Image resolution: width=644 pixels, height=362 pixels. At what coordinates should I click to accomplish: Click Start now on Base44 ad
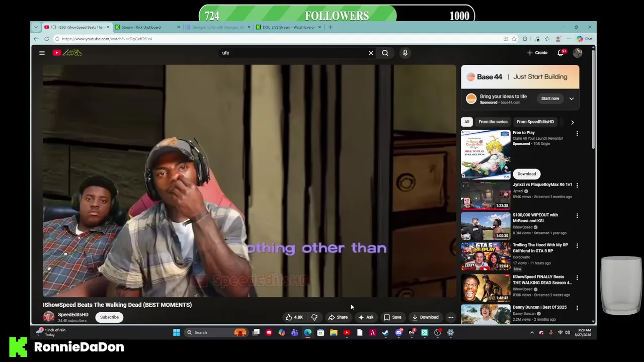[x=550, y=99]
